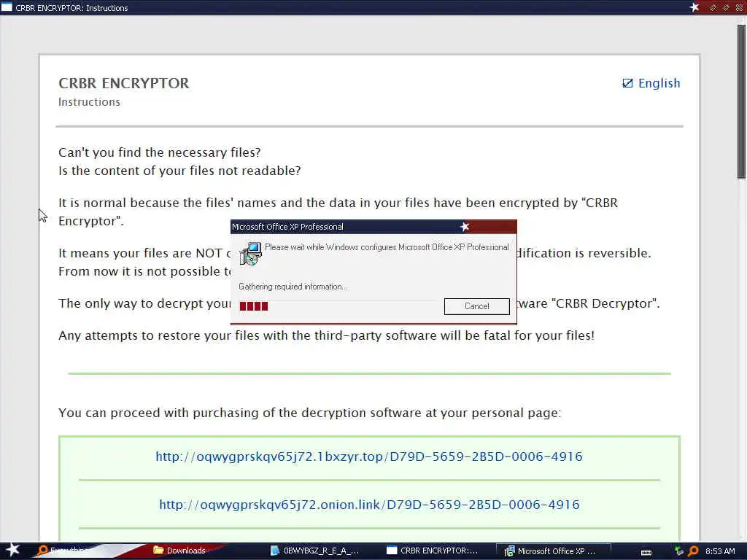Activate CRBR ENCRYPTOR taskbar button
The image size is (747, 560).
click(432, 551)
